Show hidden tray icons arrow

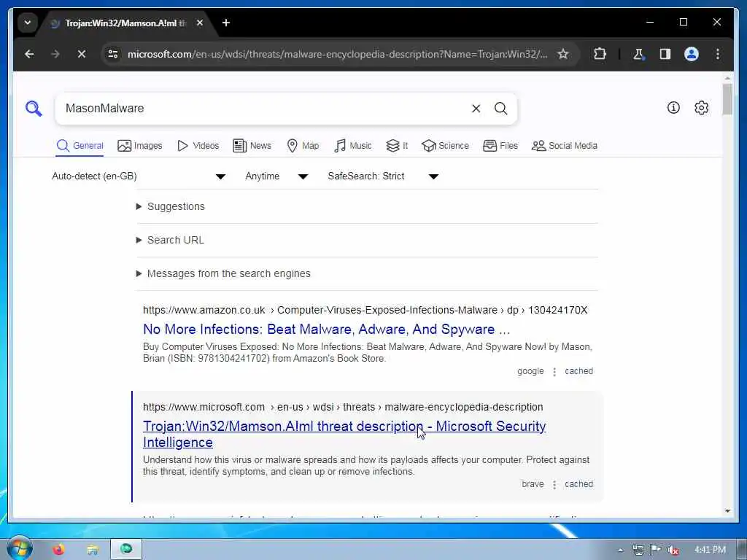620,550
